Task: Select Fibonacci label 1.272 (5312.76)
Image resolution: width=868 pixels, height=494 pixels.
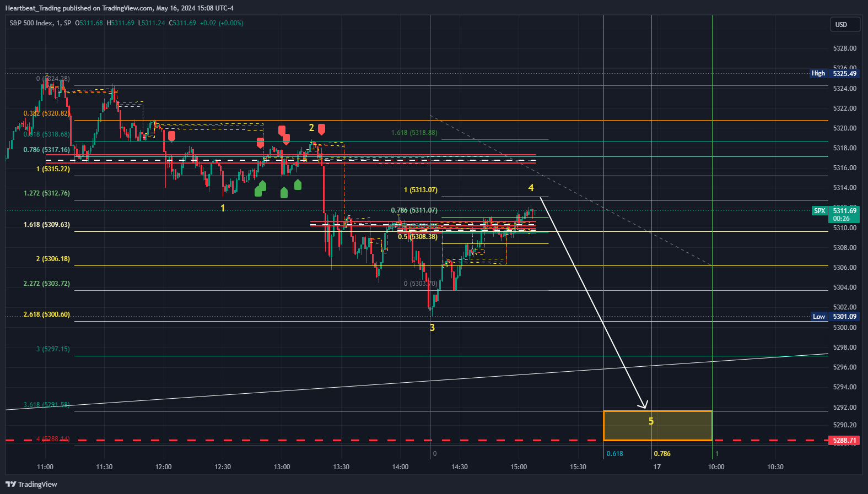Action: click(47, 193)
